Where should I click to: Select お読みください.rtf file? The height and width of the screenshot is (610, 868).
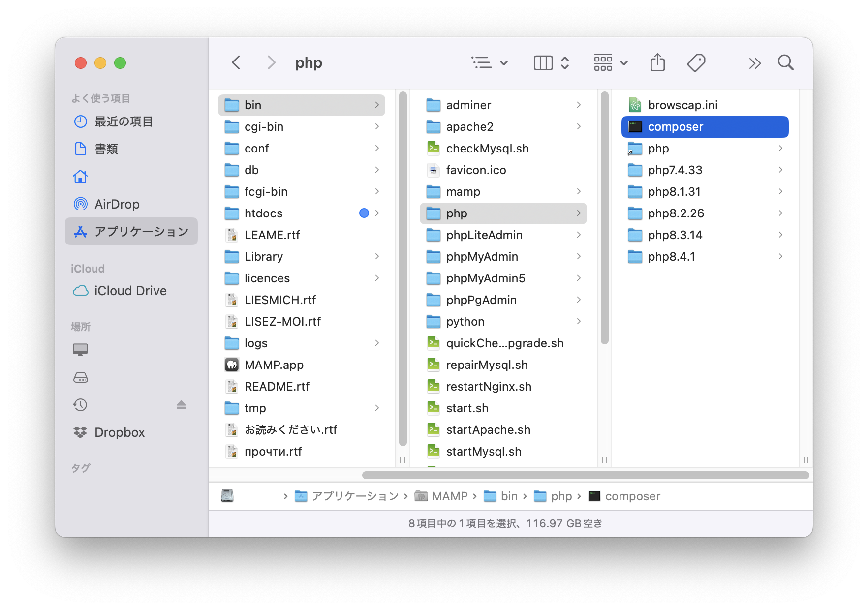[301, 429]
